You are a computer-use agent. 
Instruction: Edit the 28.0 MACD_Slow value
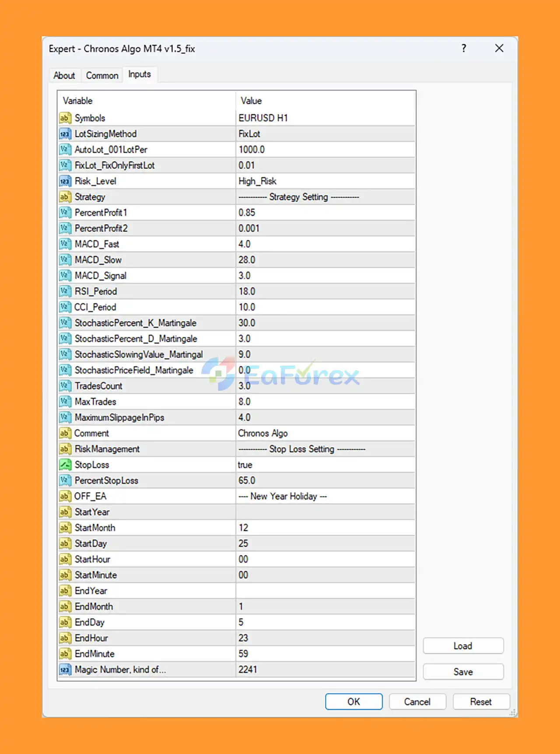325,260
